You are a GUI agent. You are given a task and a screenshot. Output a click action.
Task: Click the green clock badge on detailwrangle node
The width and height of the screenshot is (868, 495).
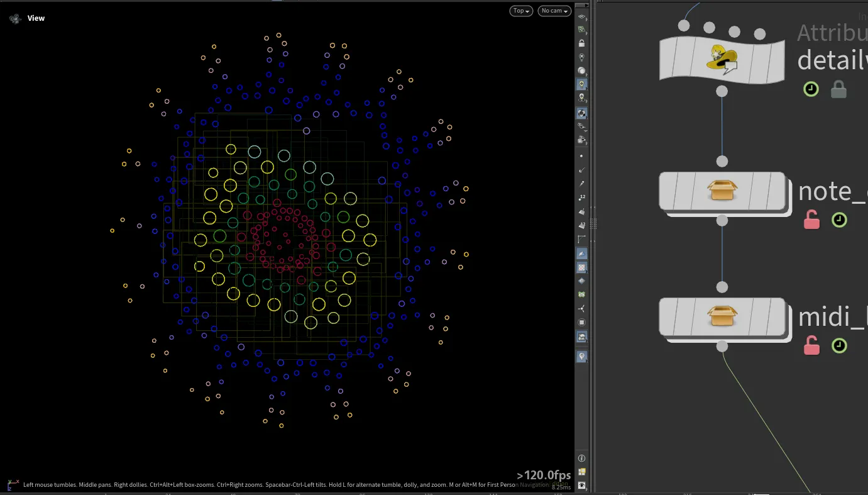[x=811, y=89]
